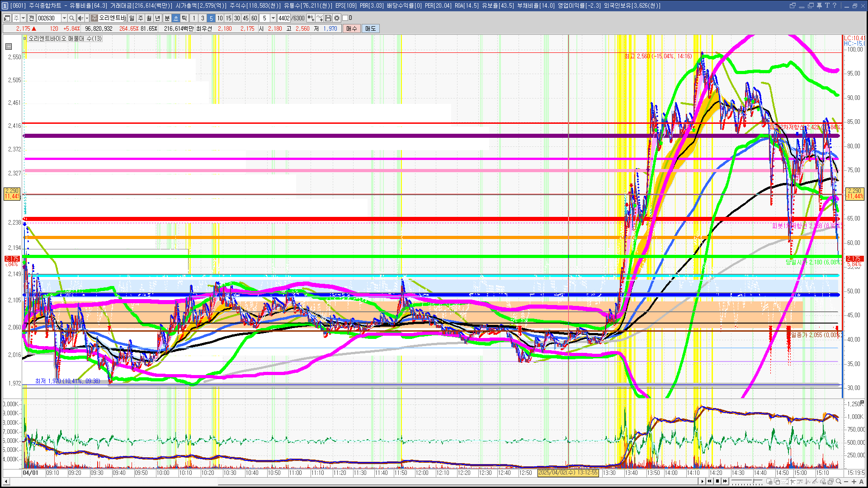The width and height of the screenshot is (868, 488).
Task: Expand the dropdown arrow next to 주
Action: coord(23,18)
